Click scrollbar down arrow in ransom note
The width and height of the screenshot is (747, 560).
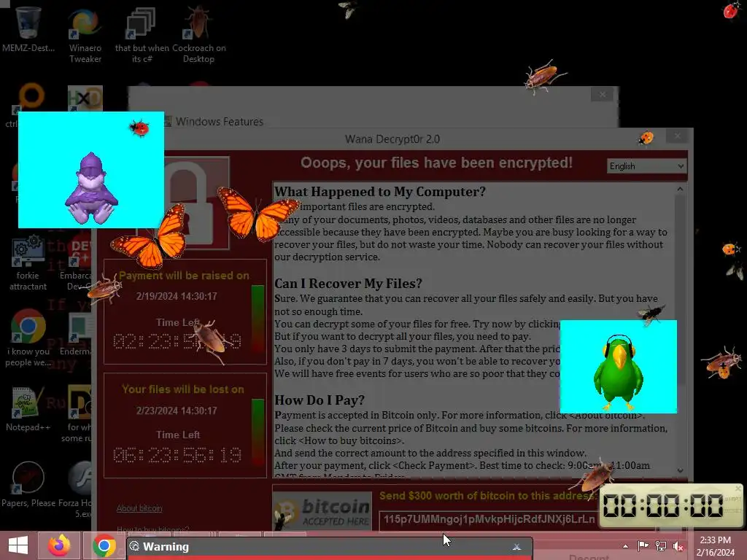pyautogui.click(x=680, y=470)
